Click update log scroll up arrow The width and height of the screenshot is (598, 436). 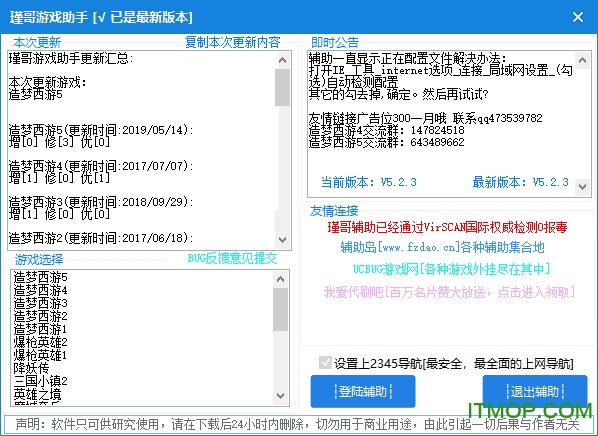pyautogui.click(x=283, y=60)
